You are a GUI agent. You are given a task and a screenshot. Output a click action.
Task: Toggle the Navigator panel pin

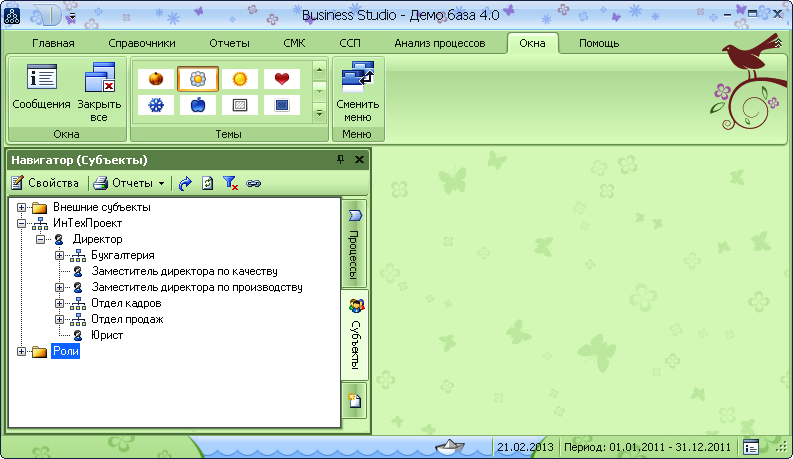340,160
